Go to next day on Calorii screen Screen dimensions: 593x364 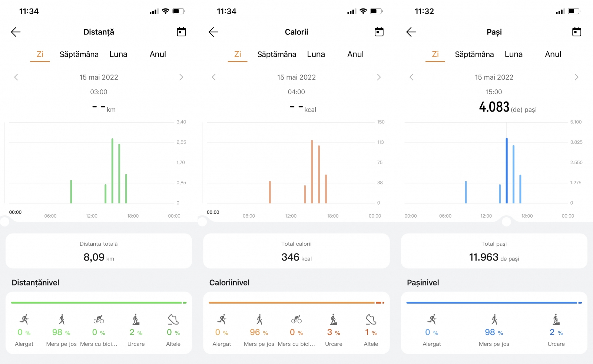378,77
